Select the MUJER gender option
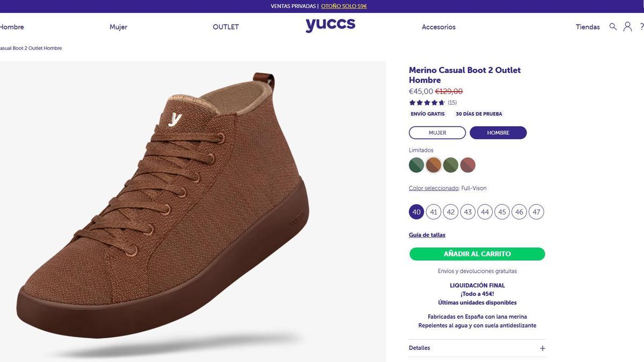Viewport: 644px width, 362px height. pyautogui.click(x=437, y=131)
